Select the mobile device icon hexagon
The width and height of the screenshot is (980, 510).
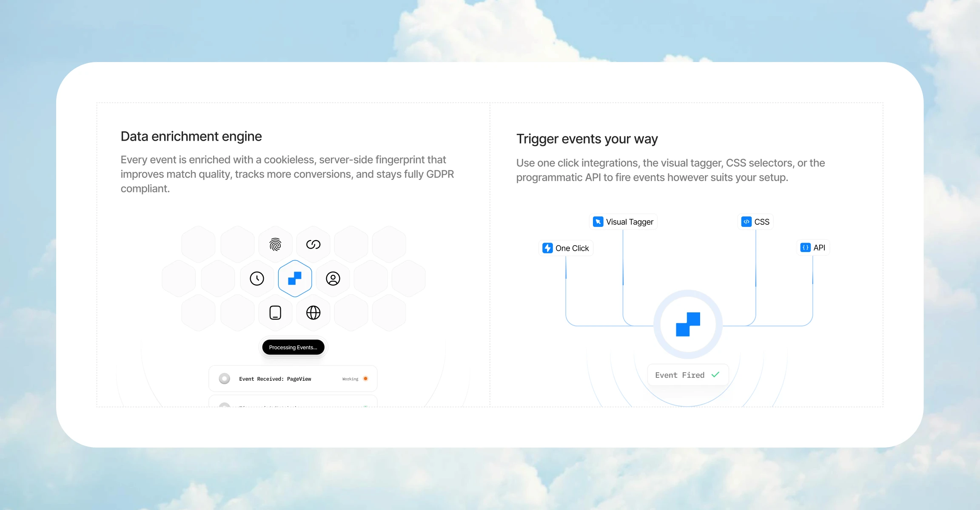275,312
